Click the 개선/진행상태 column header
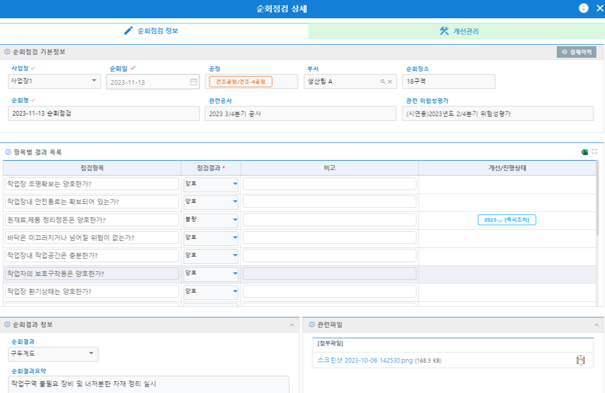The height and width of the screenshot is (393, 605). pyautogui.click(x=507, y=168)
